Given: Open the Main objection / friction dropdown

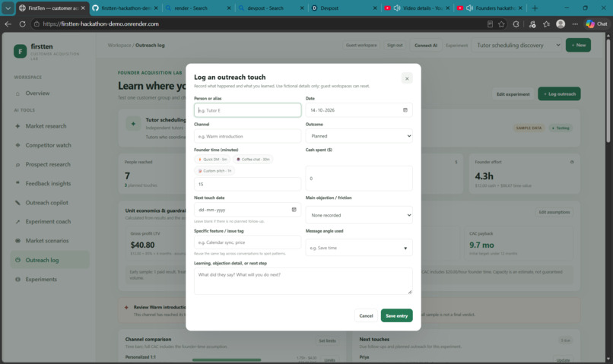Looking at the screenshot, I should (x=359, y=215).
